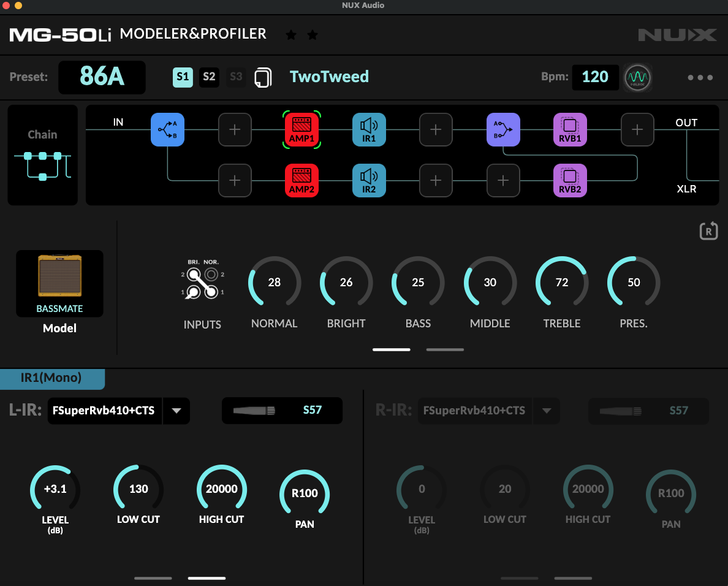Screen dimensions: 728x586
Task: Go to second L-IR parameter page
Action: pyautogui.click(x=207, y=578)
